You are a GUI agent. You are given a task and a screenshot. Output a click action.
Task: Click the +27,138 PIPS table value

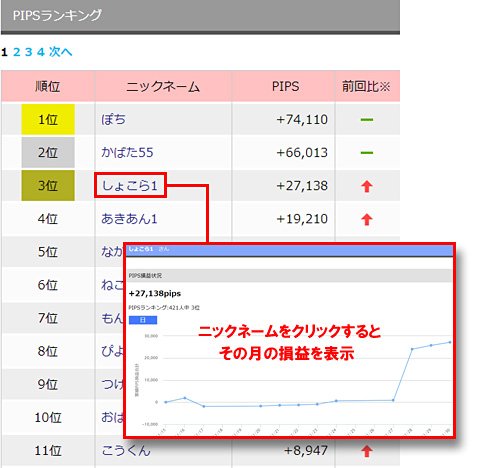point(302,186)
